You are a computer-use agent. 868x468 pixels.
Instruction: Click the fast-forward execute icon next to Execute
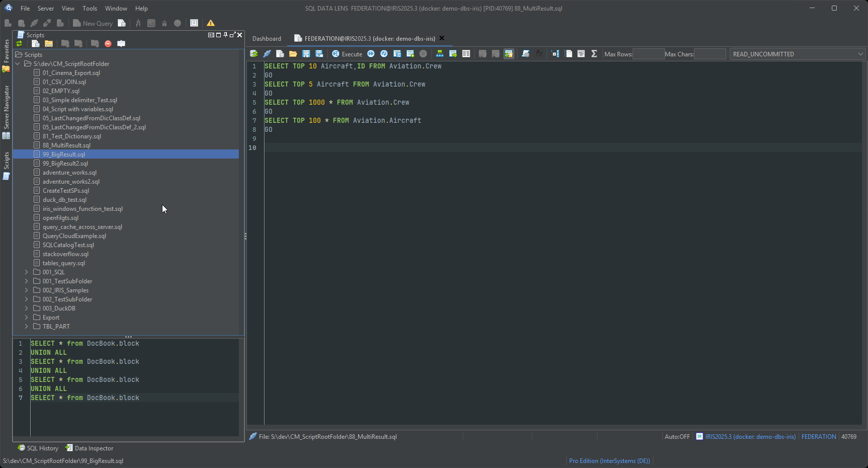point(371,54)
